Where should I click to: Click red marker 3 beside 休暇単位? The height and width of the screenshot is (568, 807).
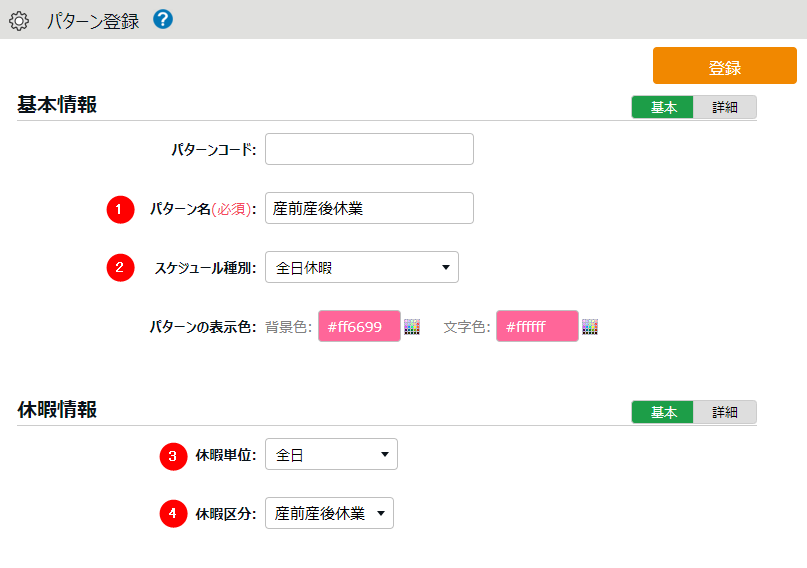173,455
